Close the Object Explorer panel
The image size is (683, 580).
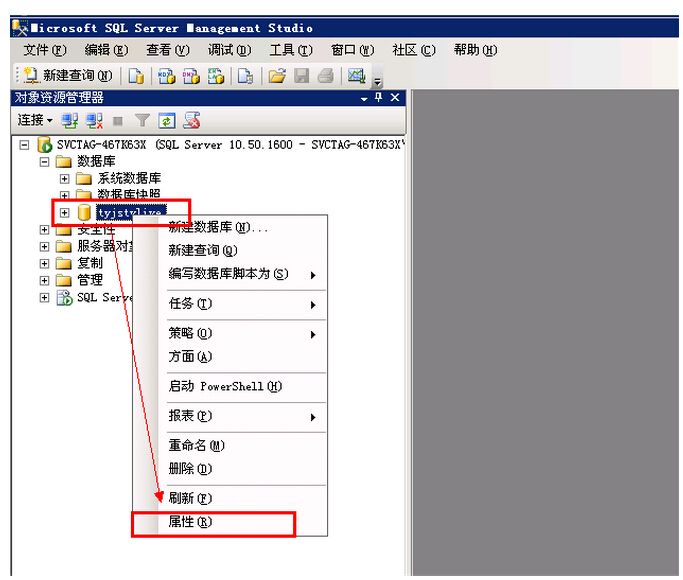coord(395,97)
